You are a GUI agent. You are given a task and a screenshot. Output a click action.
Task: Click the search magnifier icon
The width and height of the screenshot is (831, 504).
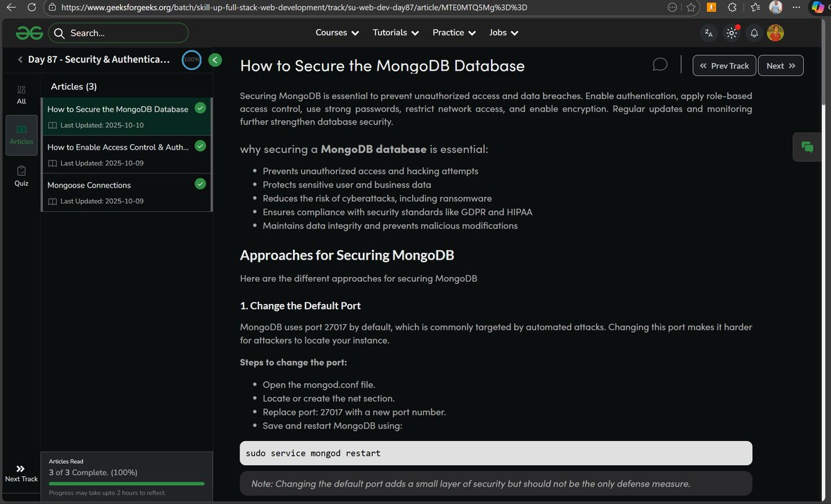pyautogui.click(x=58, y=33)
